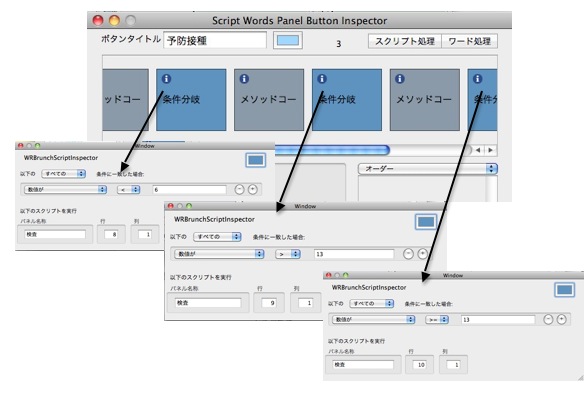Click the 行 field showing 9
588x399 pixels.
[269, 303]
